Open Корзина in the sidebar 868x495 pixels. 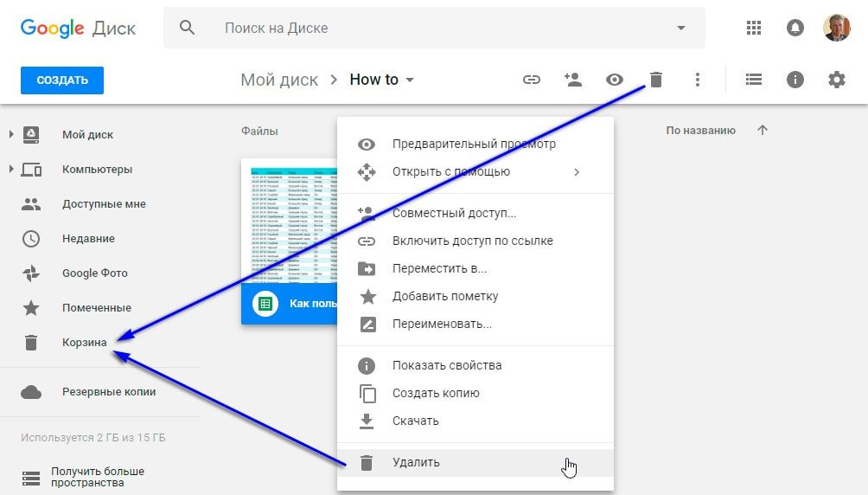point(84,343)
